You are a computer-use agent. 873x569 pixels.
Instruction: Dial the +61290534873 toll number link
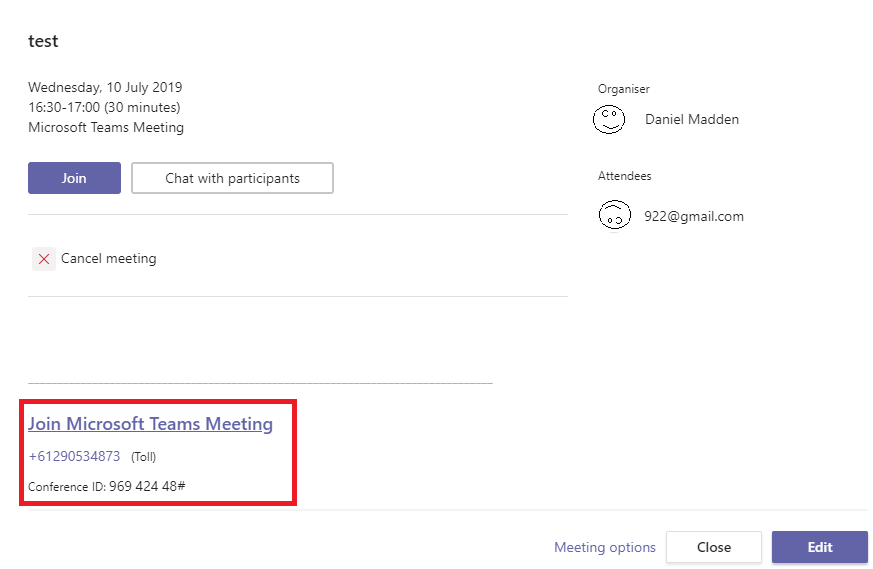(75, 457)
